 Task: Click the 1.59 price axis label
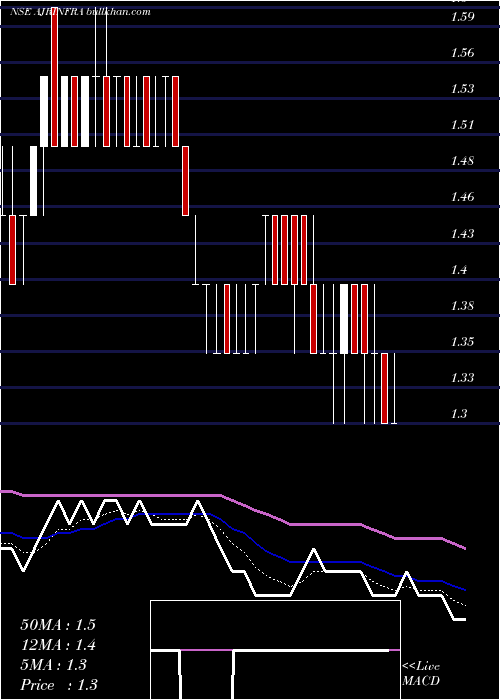click(462, 17)
